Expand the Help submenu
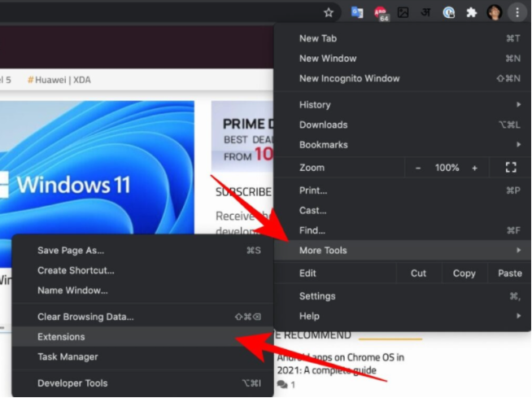Image resolution: width=532 pixels, height=398 pixels. (x=403, y=316)
